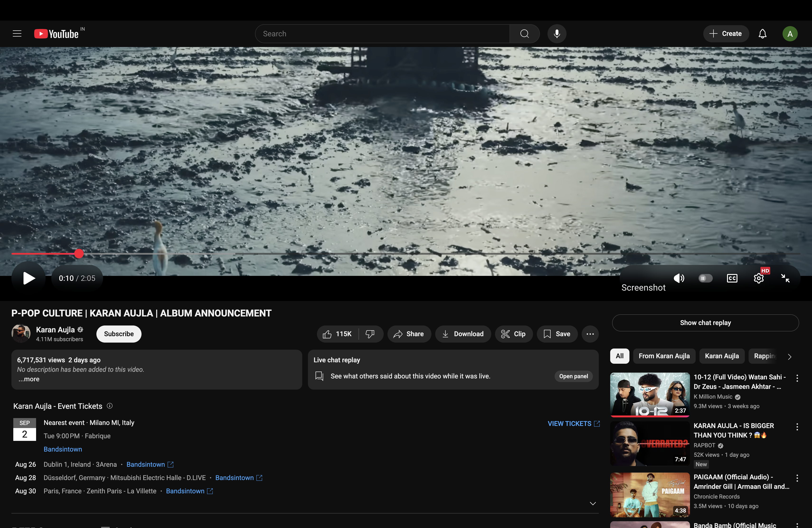The height and width of the screenshot is (528, 812).
Task: Open account avatar menu
Action: [790, 34]
